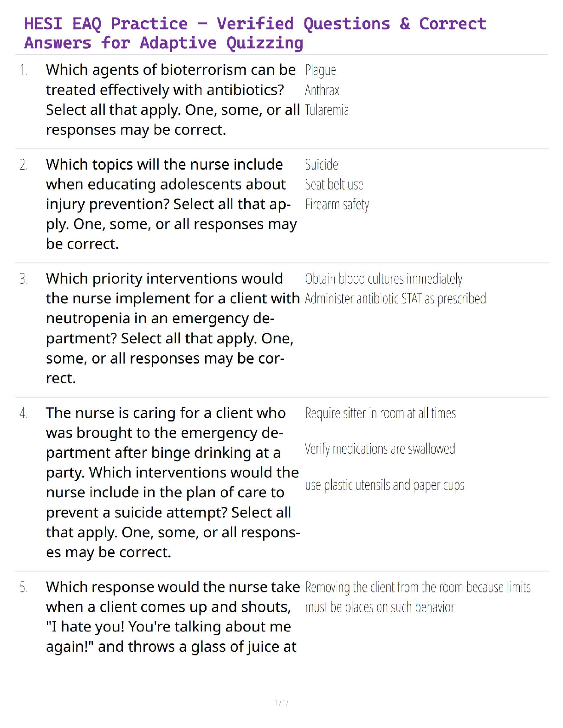The image size is (563, 728).
Task: Select 'Administer antibiotic STAT as prescribed' answer
Action: (x=395, y=299)
